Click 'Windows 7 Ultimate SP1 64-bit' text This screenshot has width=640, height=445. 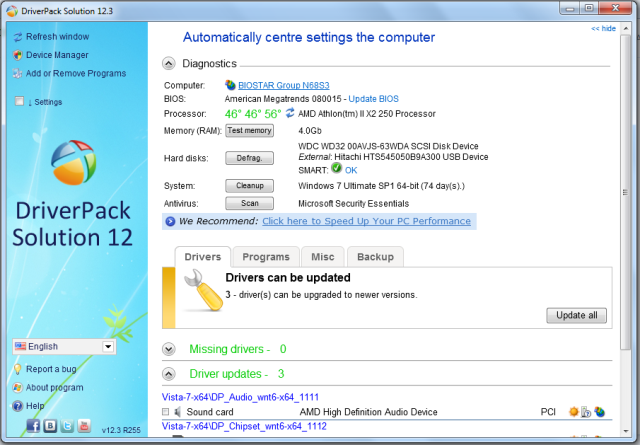[x=358, y=186]
